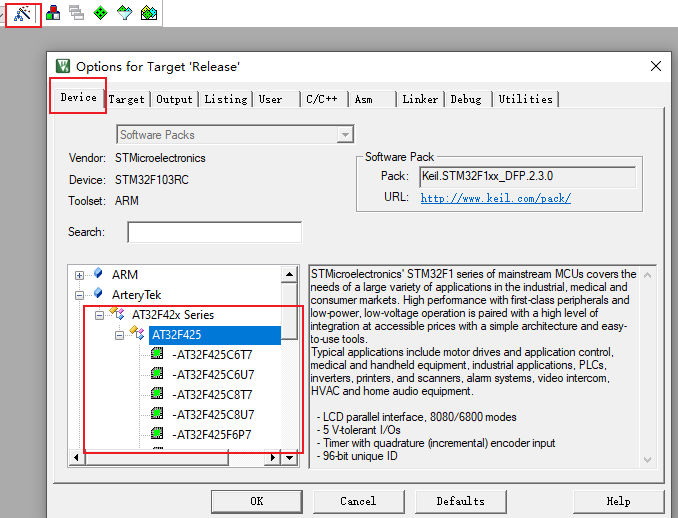Screen dimensions: 678x518
Task: Click the Defaults button
Action: pyautogui.click(x=461, y=501)
